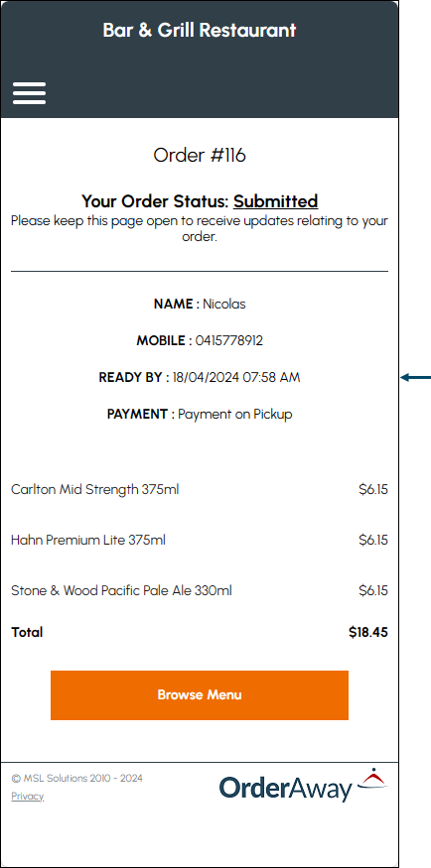Click the customer name Nicolas
This screenshot has height=868, width=431.
point(224,304)
